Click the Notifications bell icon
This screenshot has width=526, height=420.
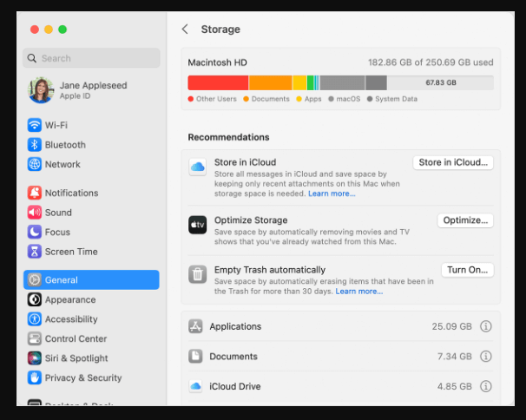pyautogui.click(x=35, y=193)
